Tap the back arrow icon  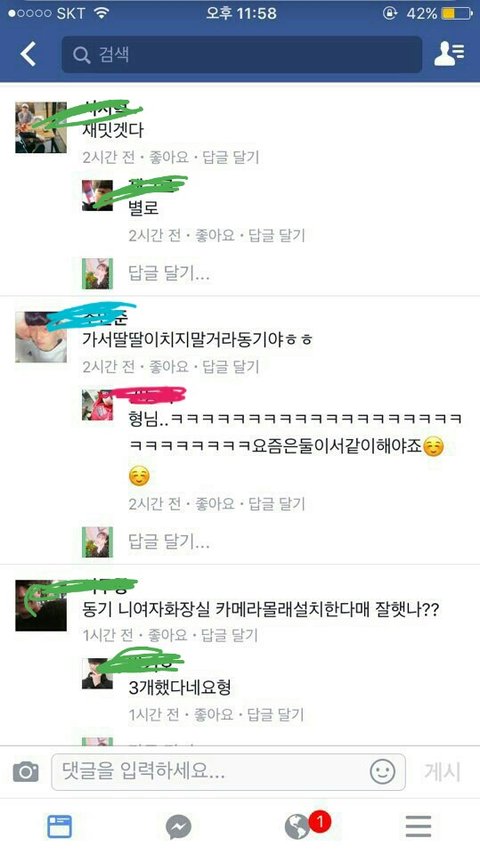pyautogui.click(x=28, y=54)
